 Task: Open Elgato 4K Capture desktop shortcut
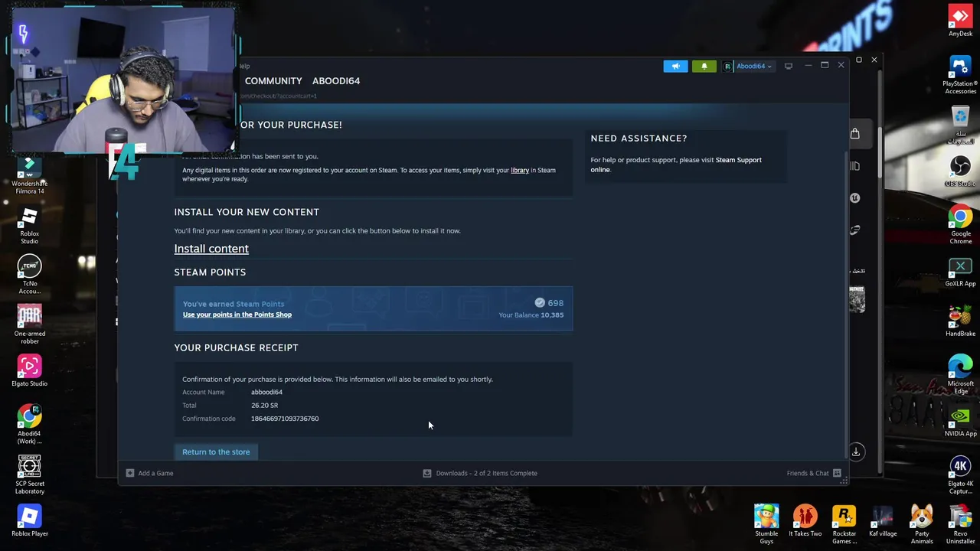point(960,475)
